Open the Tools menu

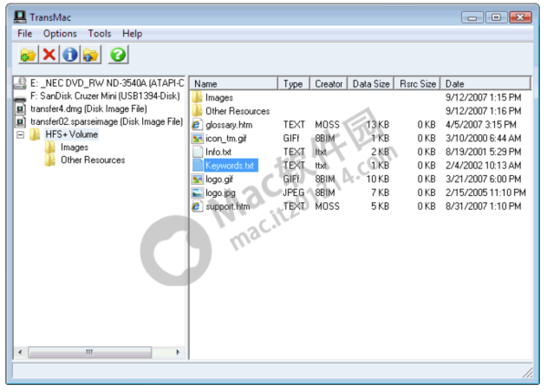[99, 34]
